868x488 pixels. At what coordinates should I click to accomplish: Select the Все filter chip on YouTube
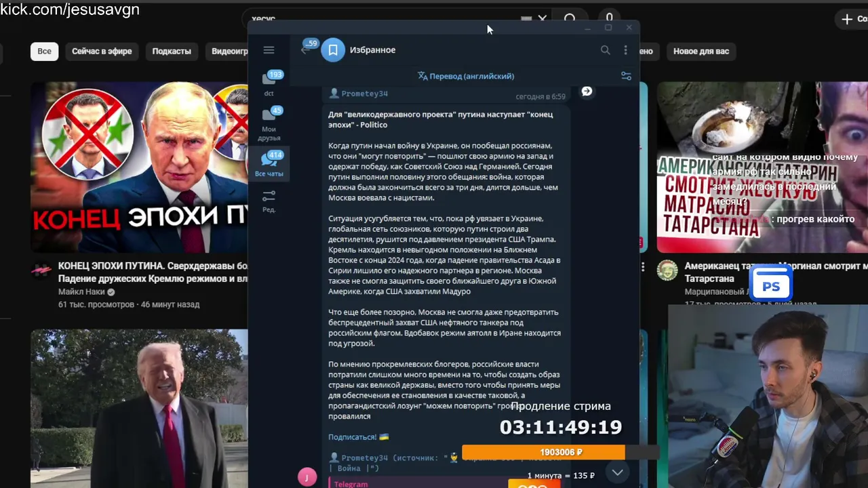pyautogui.click(x=44, y=51)
